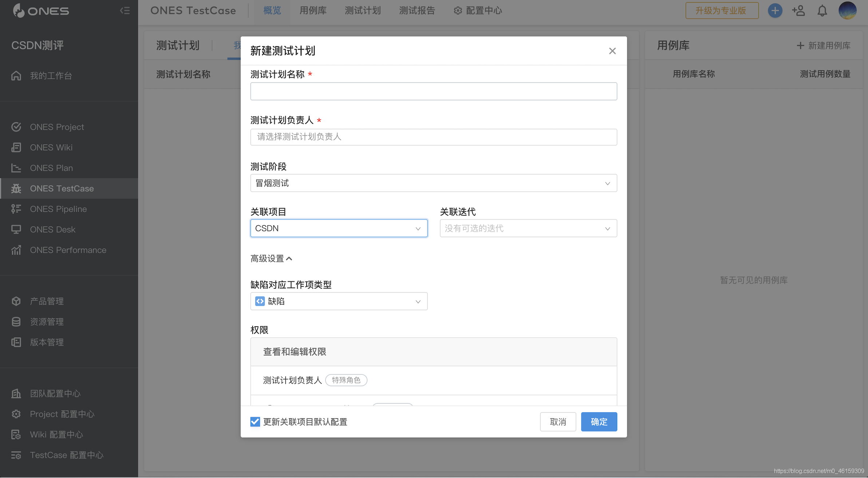Click 新建用例库 button

824,45
